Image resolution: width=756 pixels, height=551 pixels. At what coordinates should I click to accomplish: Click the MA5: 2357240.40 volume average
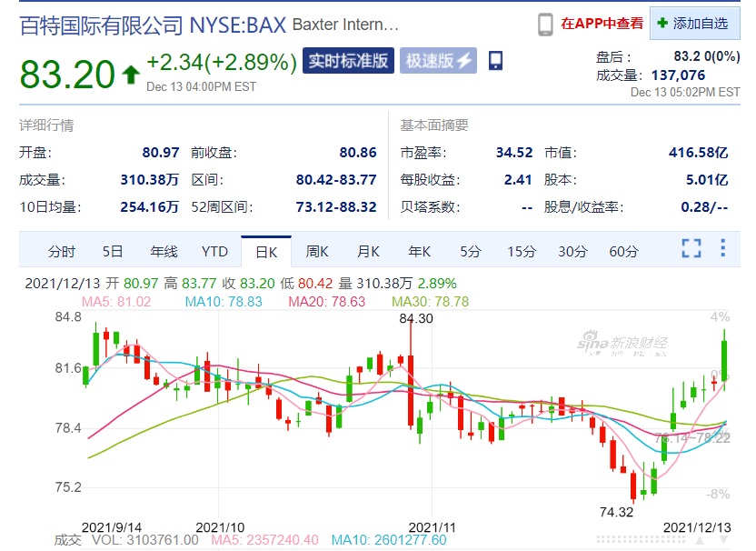click(264, 540)
